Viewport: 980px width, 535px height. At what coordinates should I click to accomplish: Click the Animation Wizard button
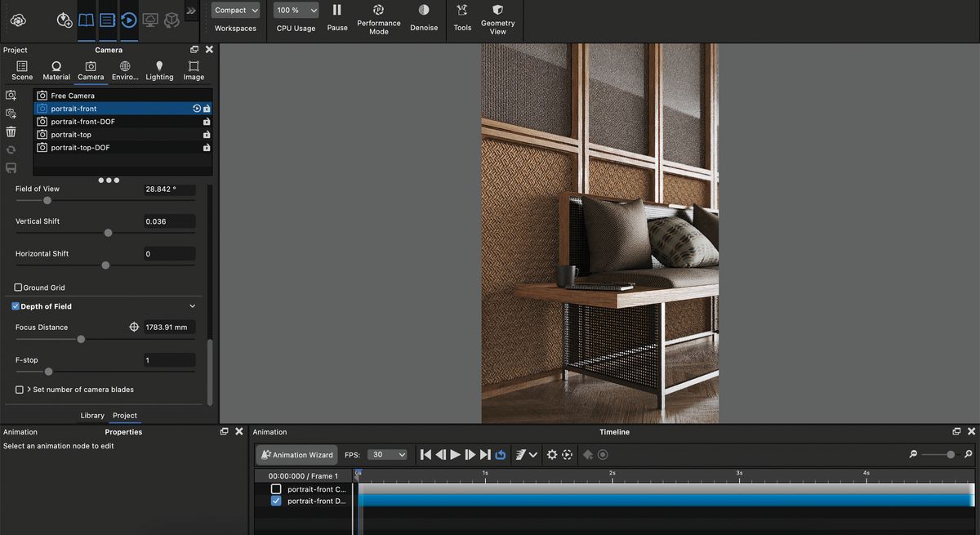click(x=296, y=454)
